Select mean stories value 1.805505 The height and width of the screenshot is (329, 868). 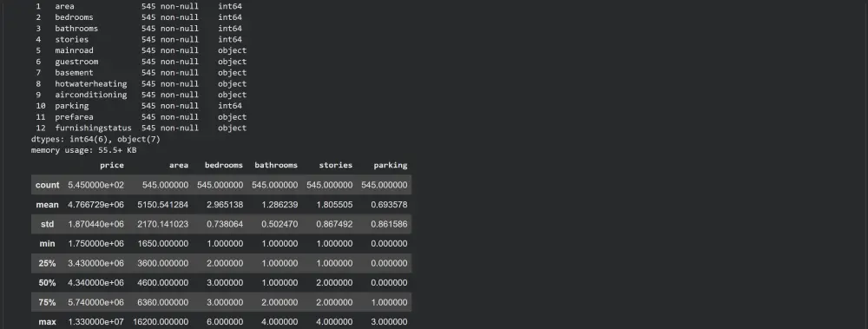[334, 204]
